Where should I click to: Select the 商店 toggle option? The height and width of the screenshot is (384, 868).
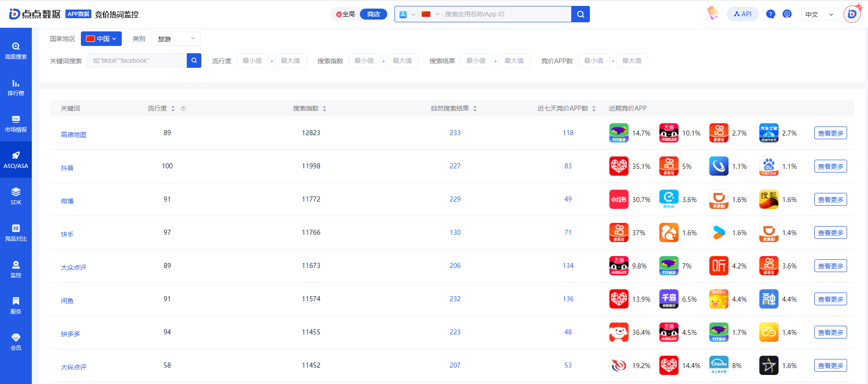point(373,14)
